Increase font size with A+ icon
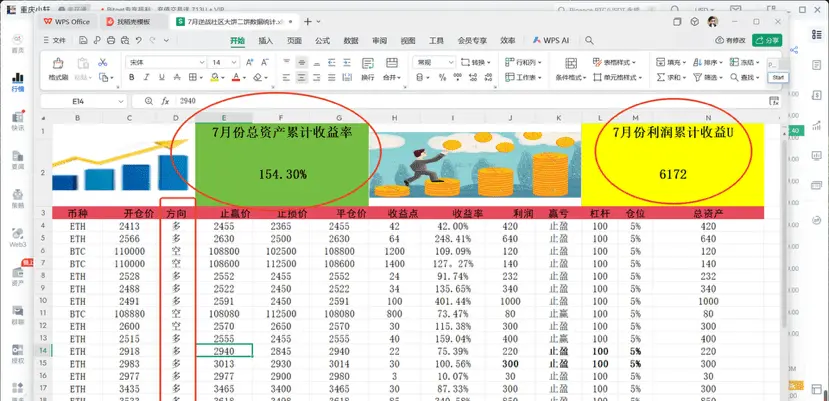Viewport: 829px width, 401px height. pos(251,62)
